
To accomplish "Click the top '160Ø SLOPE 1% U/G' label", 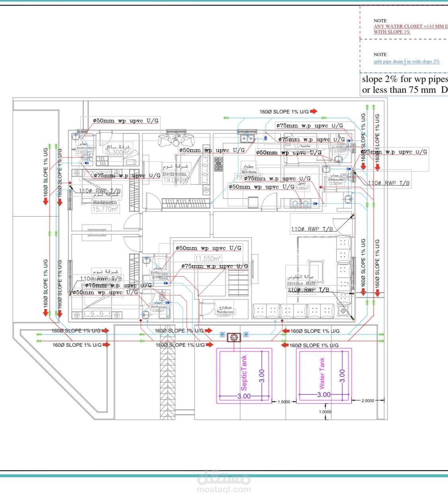I will click(x=284, y=111).
